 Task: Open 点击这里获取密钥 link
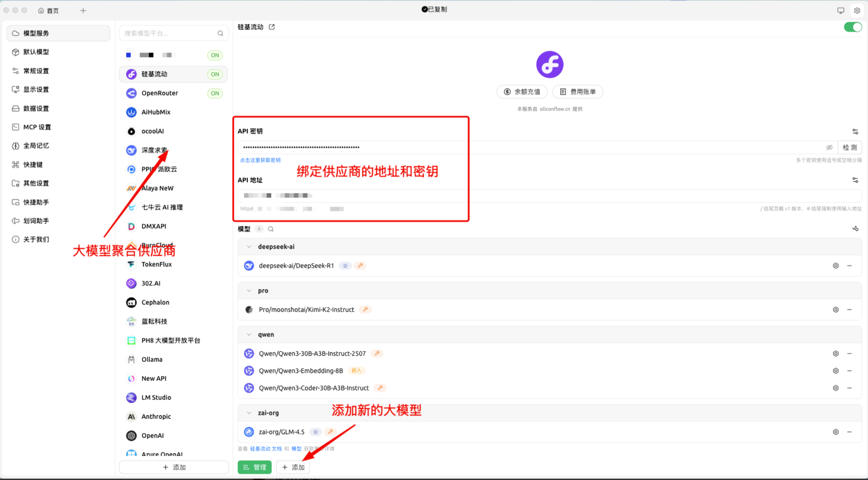[260, 160]
